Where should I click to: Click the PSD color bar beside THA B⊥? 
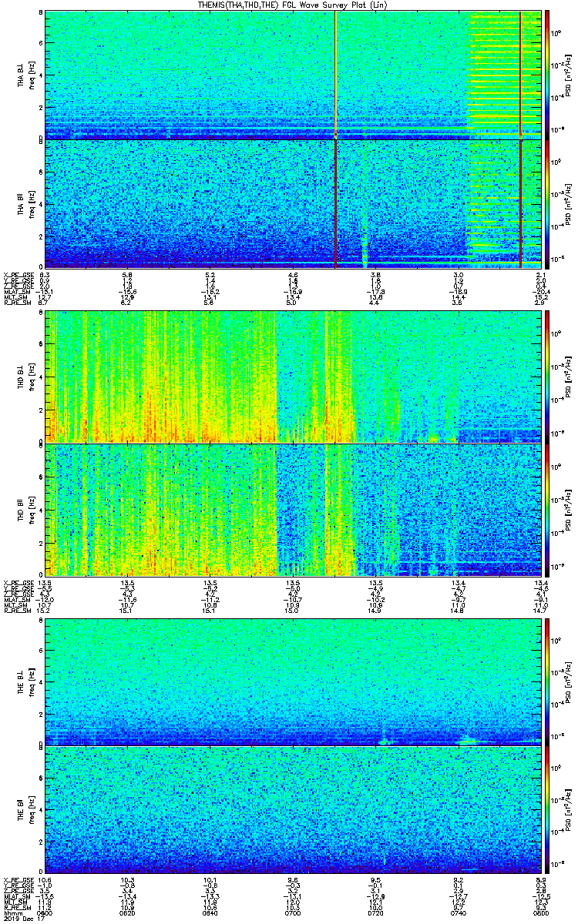pyautogui.click(x=547, y=75)
